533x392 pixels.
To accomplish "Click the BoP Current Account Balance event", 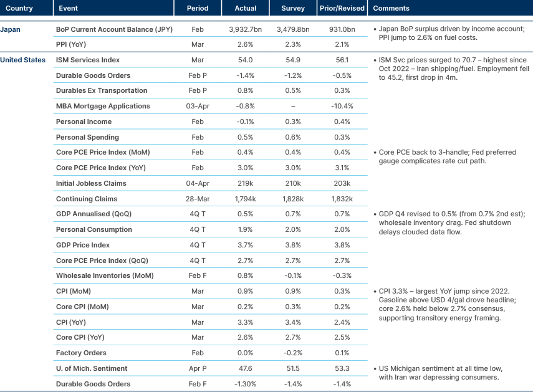I will point(114,29).
